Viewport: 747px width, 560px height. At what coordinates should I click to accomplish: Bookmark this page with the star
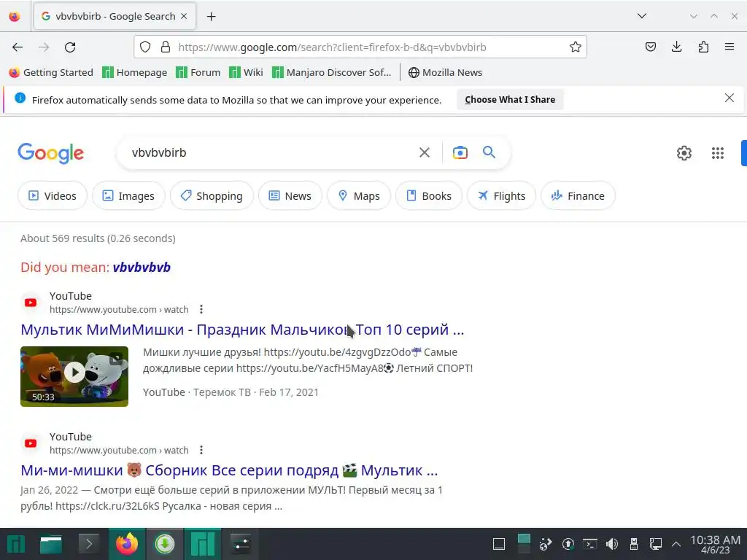[x=575, y=47]
